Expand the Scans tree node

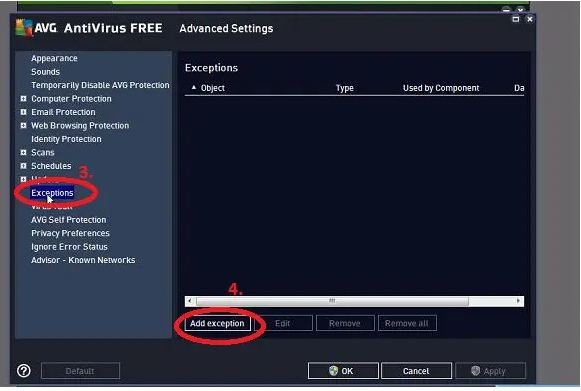[23, 152]
